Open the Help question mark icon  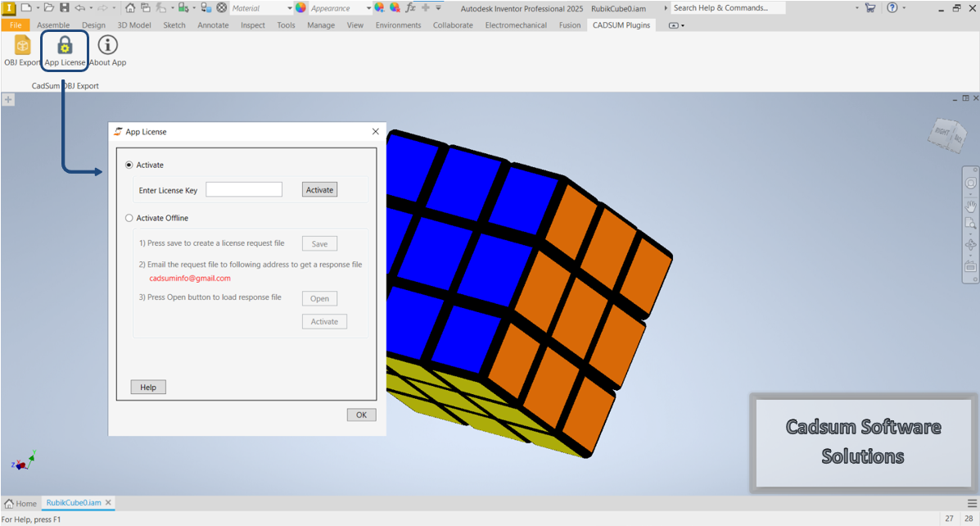892,8
